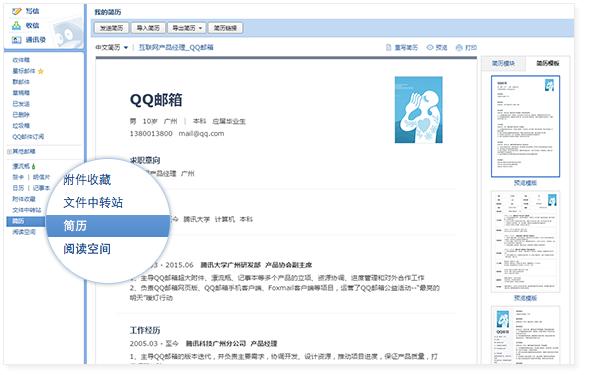Open 明信片 in the sidebar

pyautogui.click(x=41, y=177)
